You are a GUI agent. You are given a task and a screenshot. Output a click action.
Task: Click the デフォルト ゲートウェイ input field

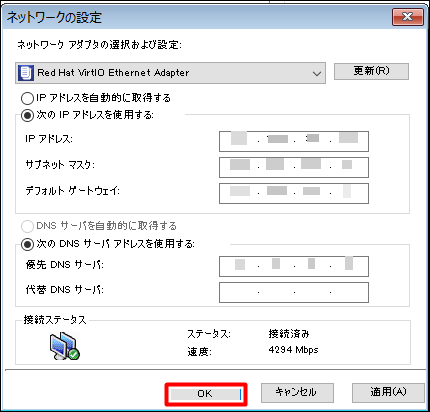(x=294, y=193)
